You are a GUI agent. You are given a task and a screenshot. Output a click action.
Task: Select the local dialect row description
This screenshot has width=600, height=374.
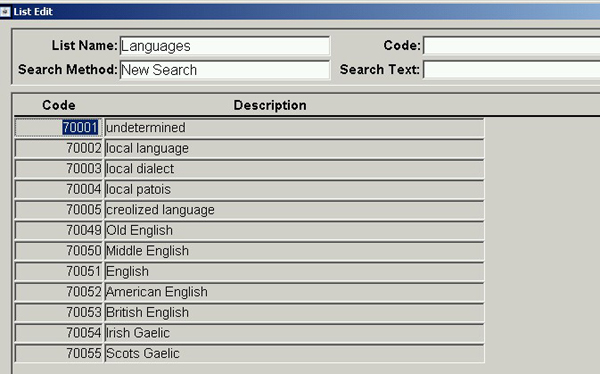(x=294, y=169)
